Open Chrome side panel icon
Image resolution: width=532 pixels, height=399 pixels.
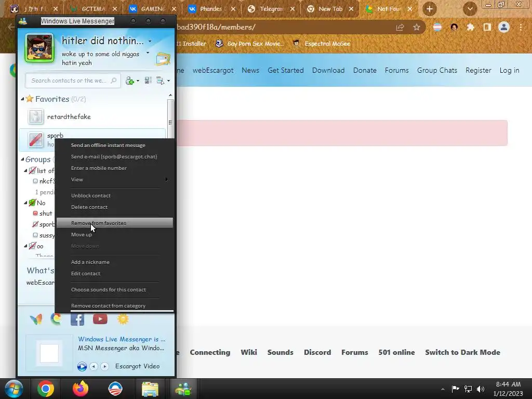click(487, 27)
